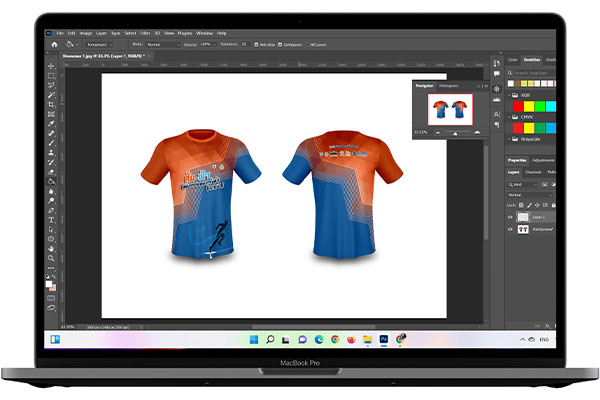The width and height of the screenshot is (600, 400).
Task: Open taskbar Search
Action: pyautogui.click(x=270, y=340)
